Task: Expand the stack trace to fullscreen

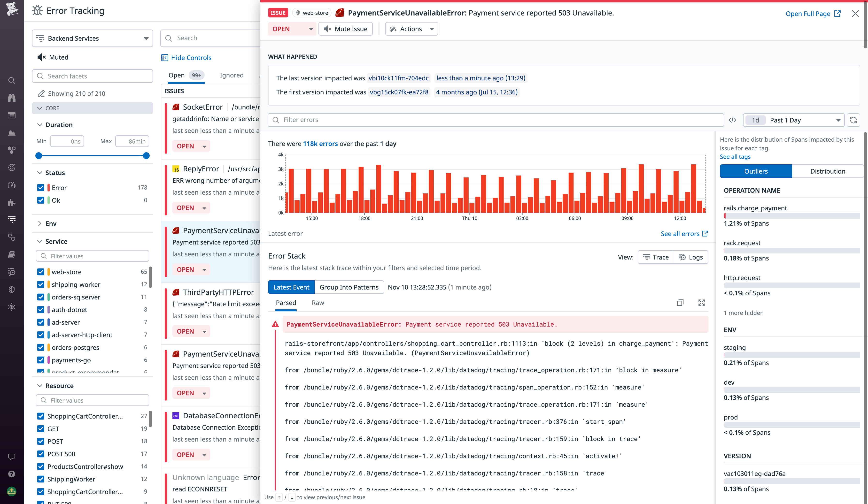Action: coord(702,303)
